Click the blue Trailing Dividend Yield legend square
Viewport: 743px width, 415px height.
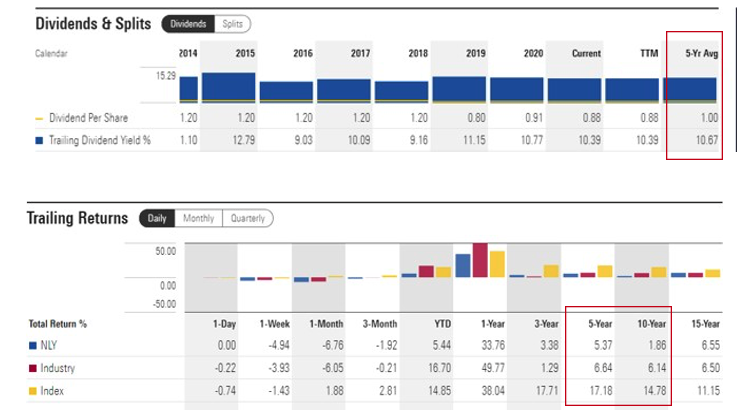point(39,140)
